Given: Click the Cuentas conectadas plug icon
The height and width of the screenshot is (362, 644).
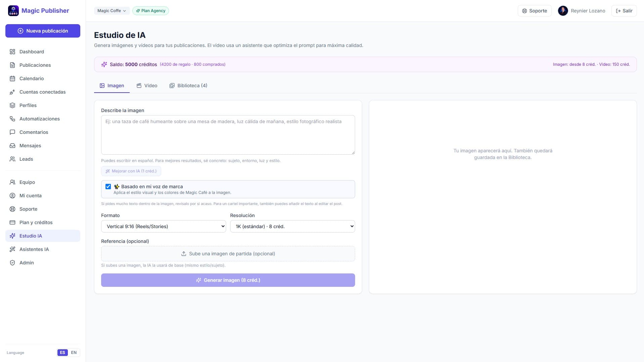Looking at the screenshot, I should point(12,92).
